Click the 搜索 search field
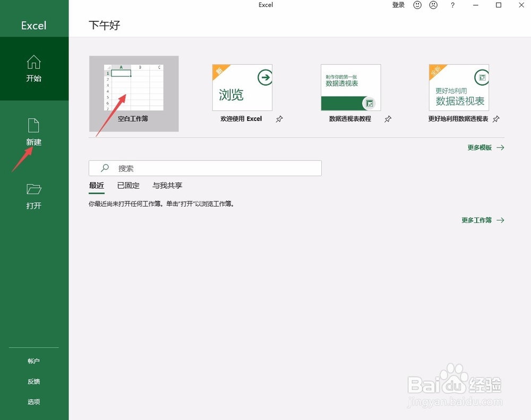This screenshot has width=531, height=420. pyautogui.click(x=205, y=168)
